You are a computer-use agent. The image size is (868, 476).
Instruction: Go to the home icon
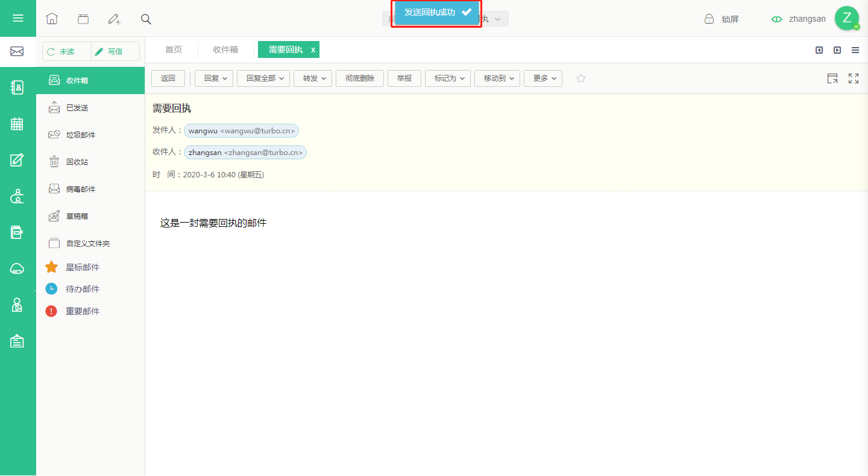(x=52, y=19)
